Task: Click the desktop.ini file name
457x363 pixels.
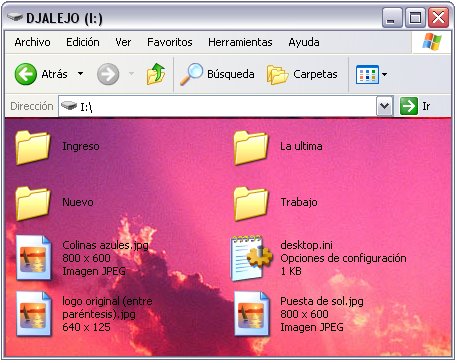Action: tap(306, 245)
